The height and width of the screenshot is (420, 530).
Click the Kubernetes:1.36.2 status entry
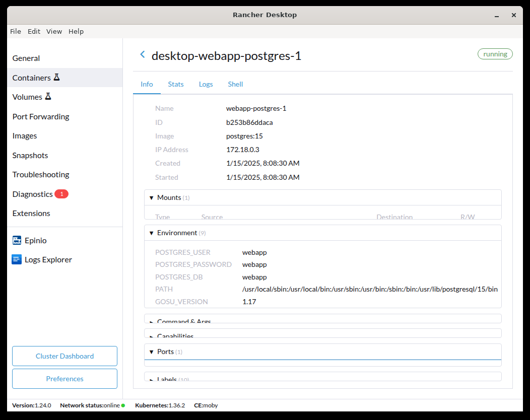click(160, 405)
